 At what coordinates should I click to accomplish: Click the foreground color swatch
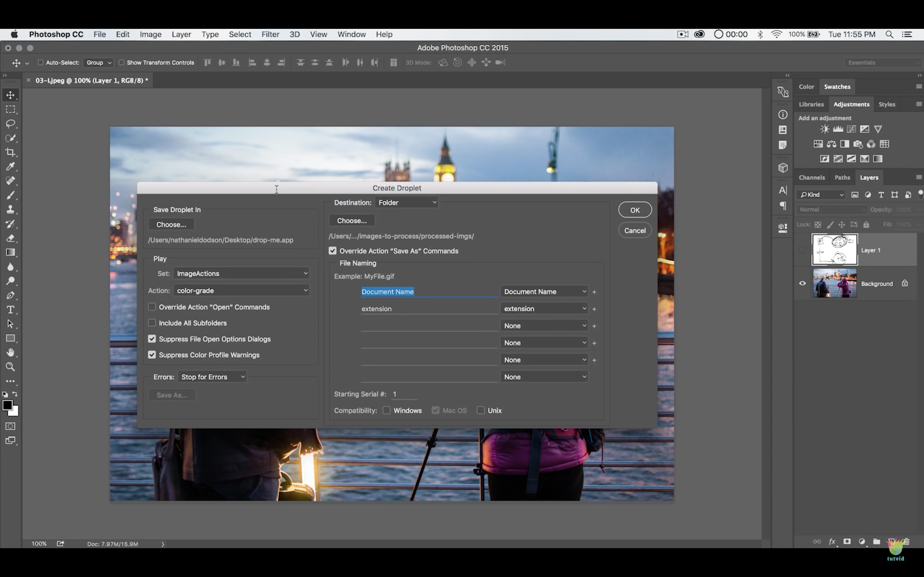(7, 405)
